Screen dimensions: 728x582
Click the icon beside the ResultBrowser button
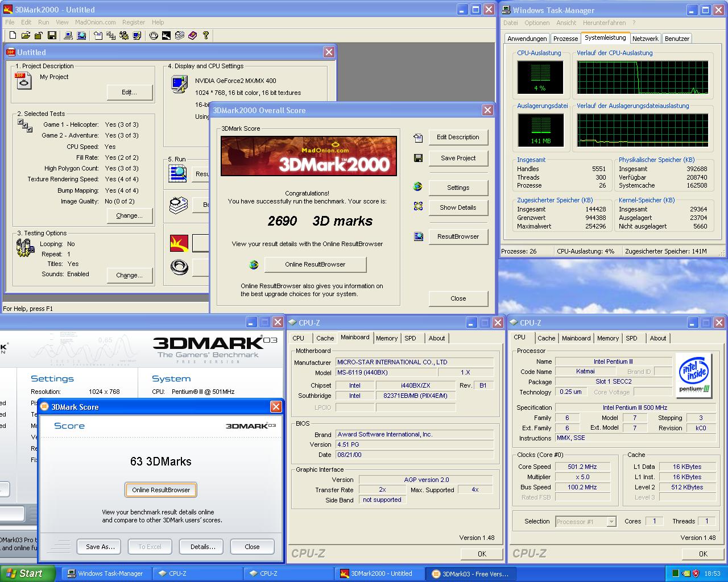(418, 236)
